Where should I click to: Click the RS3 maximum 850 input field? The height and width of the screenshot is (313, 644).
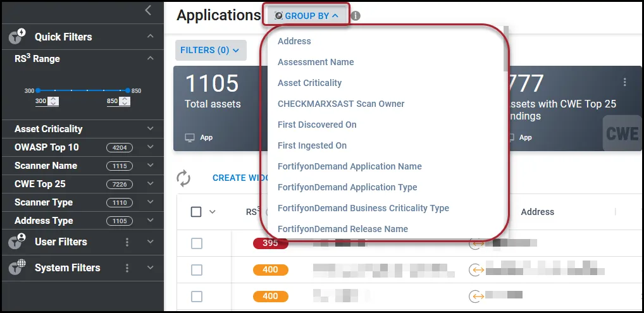coord(113,101)
